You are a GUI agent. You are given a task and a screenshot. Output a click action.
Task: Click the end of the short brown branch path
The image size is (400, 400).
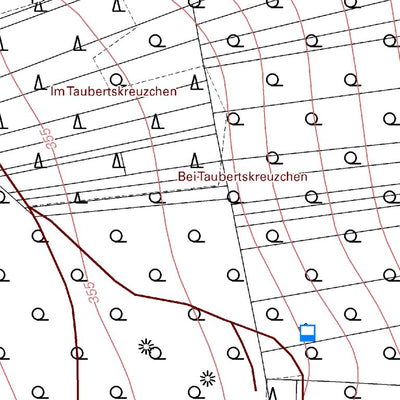(x=255, y=389)
